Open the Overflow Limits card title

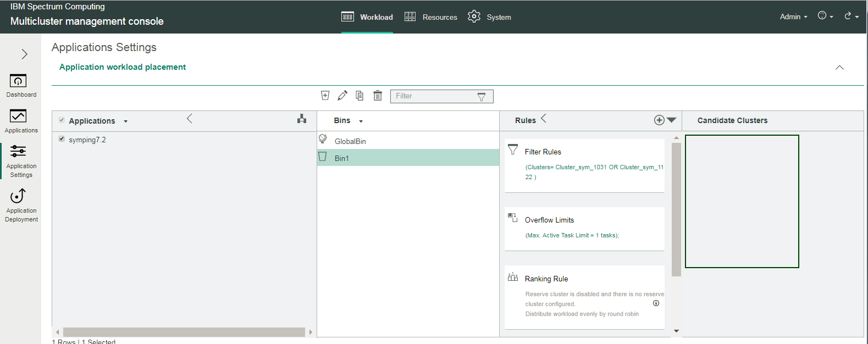(x=549, y=220)
